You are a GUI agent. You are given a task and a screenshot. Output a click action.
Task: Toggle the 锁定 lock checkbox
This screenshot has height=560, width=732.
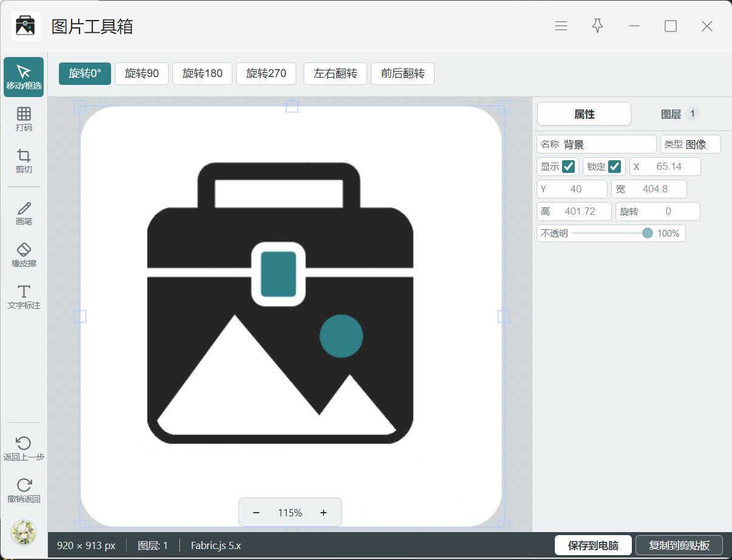tap(615, 166)
